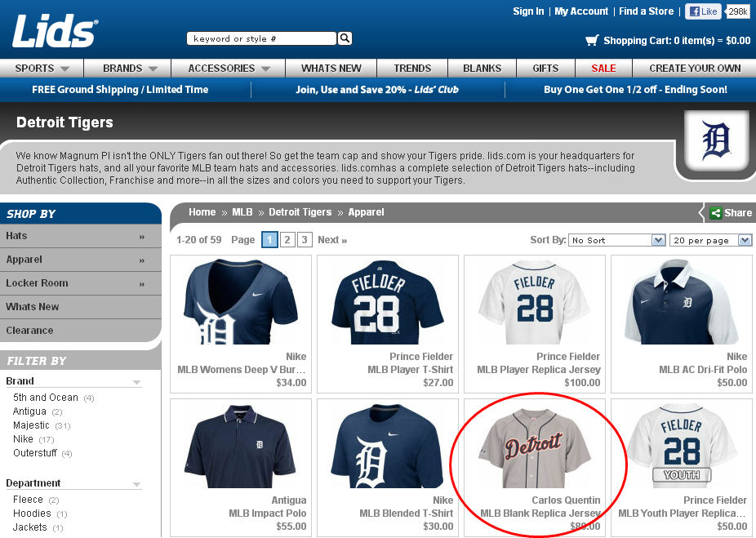Image resolution: width=756 pixels, height=538 pixels.
Task: Filter by Majestic brand
Action: (x=31, y=425)
